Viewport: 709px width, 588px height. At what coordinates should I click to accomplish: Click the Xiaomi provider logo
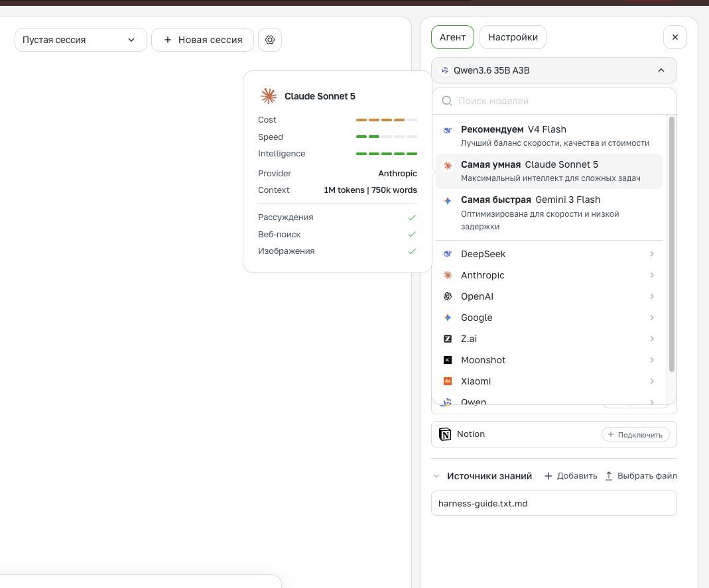pos(448,381)
